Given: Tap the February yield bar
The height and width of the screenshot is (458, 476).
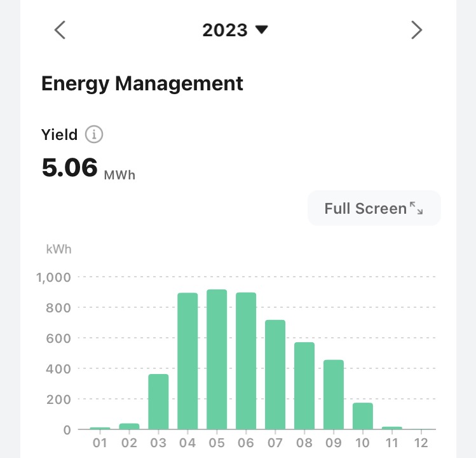Looking at the screenshot, I should (129, 426).
